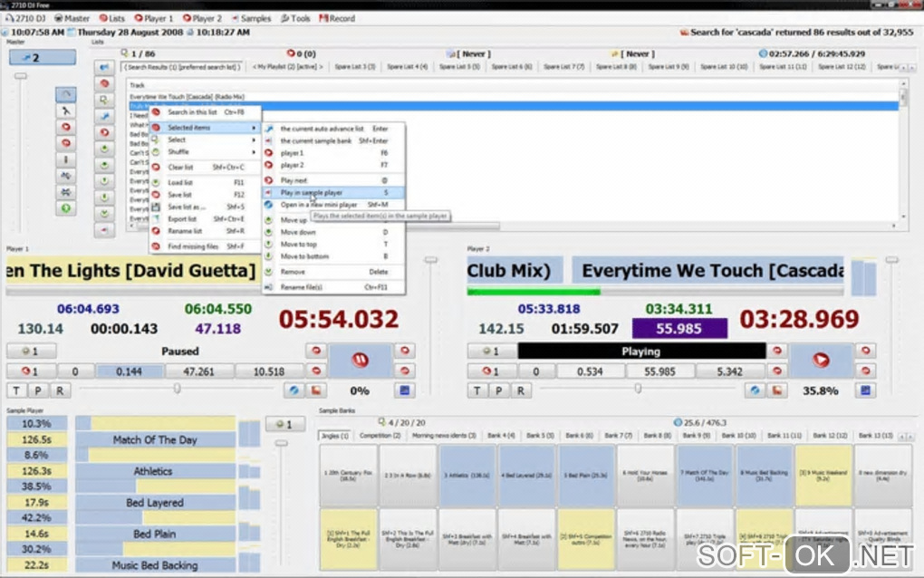Screen dimensions: 924x578
Task: Choose 'Play in sample player' menu entry
Action: 311,193
